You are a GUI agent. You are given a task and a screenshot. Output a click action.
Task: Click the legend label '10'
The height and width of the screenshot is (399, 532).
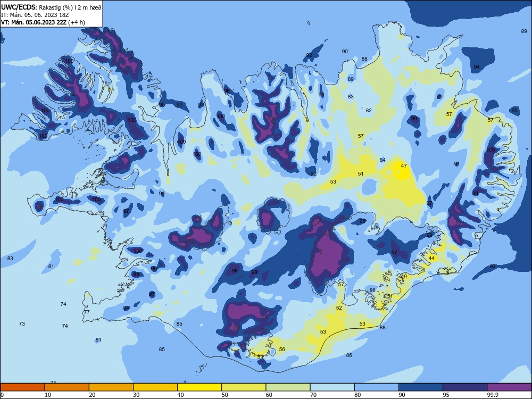point(48,395)
